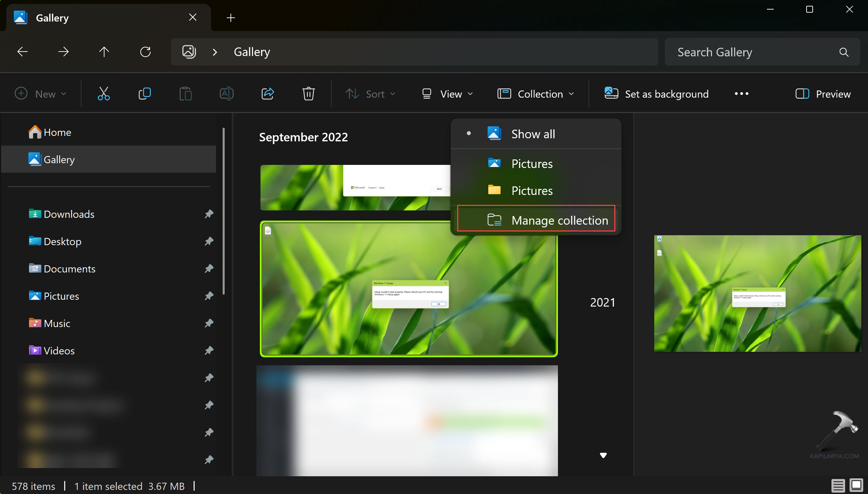The image size is (868, 494).
Task: Open the Collection dropdown
Action: pyautogui.click(x=536, y=94)
